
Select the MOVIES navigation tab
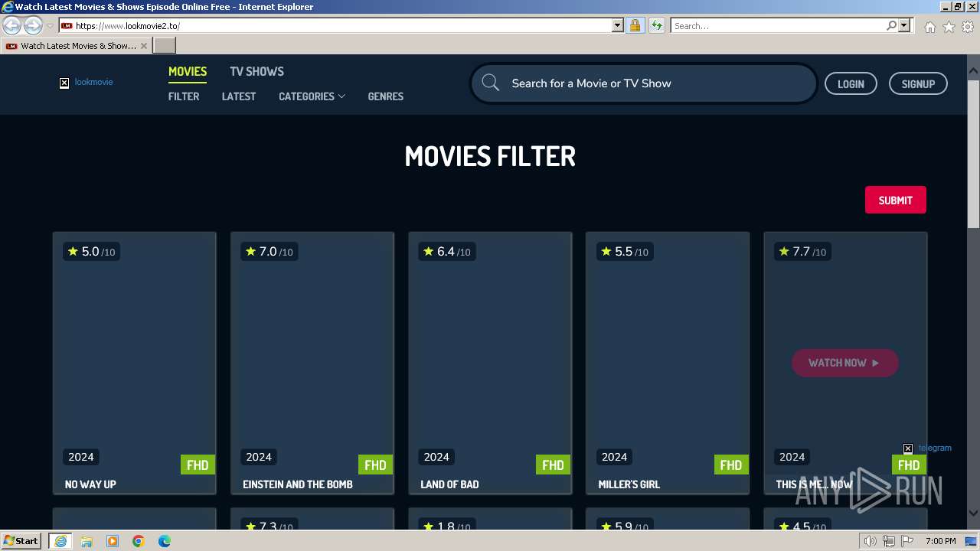point(188,71)
